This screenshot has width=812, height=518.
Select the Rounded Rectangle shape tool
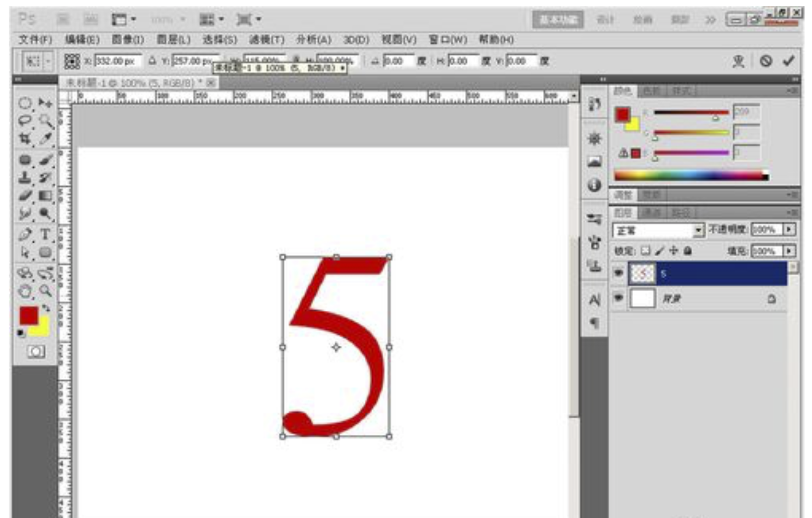point(45,253)
